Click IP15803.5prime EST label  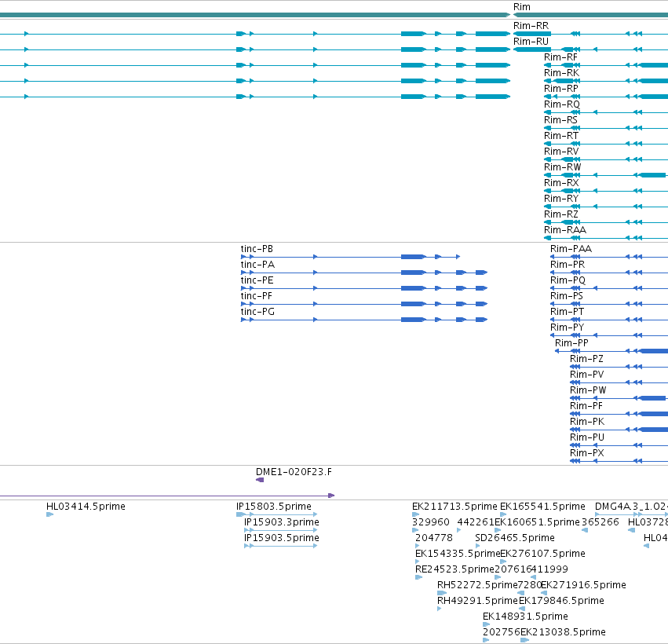click(273, 507)
